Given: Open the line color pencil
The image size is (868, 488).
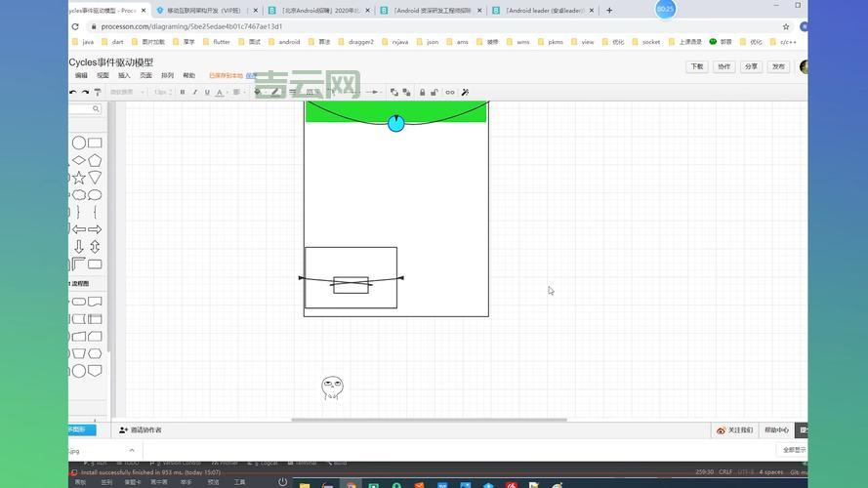Looking at the screenshot, I should pos(275,93).
